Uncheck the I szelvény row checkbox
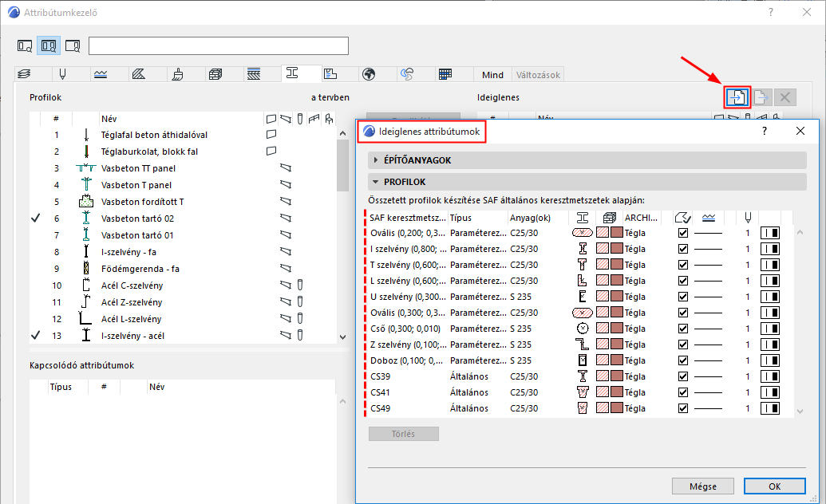Viewport: 826px width, 504px height. [683, 249]
